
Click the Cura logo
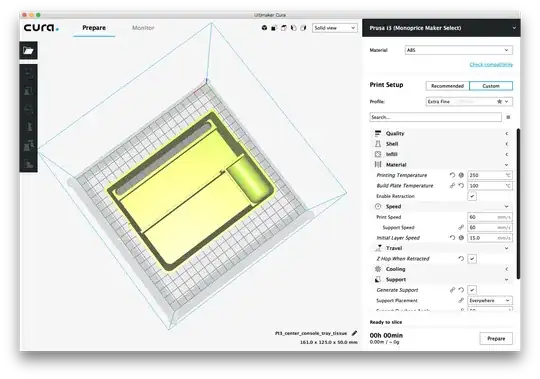(x=41, y=28)
